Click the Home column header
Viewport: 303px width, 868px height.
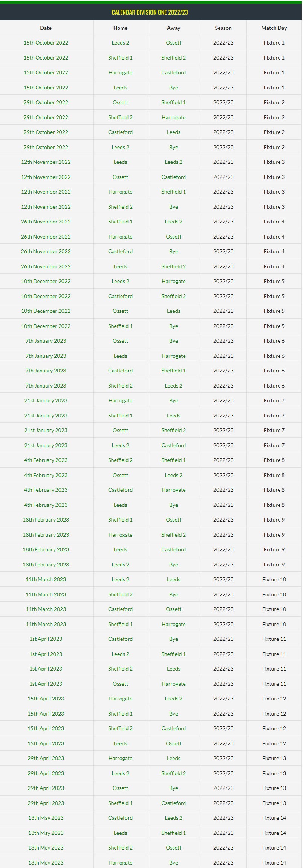click(120, 28)
